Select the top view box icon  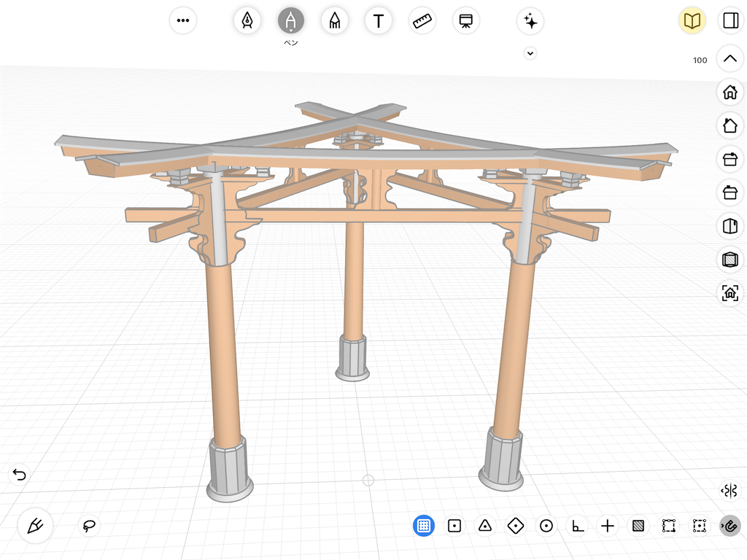coord(729,159)
